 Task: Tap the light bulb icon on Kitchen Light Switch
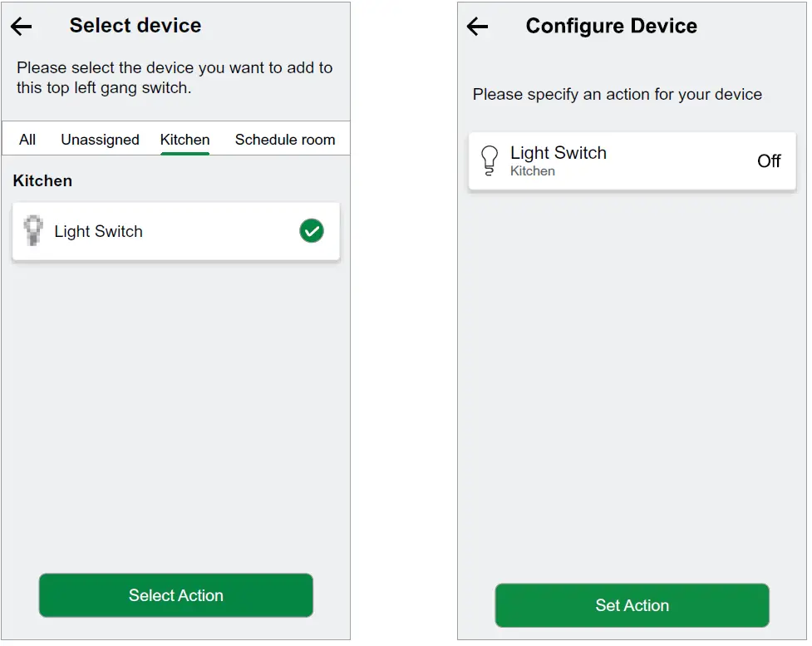(32, 230)
